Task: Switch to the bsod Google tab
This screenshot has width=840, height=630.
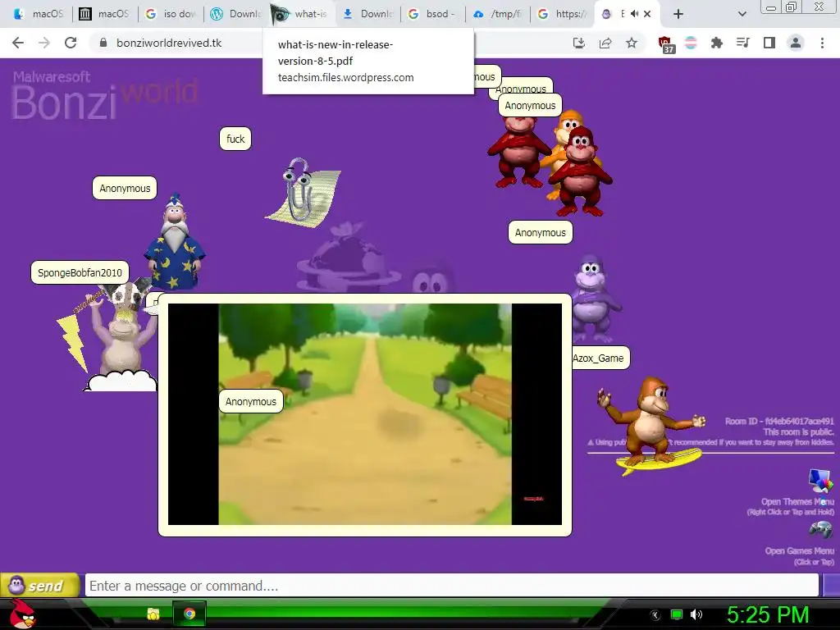Action: (433, 14)
